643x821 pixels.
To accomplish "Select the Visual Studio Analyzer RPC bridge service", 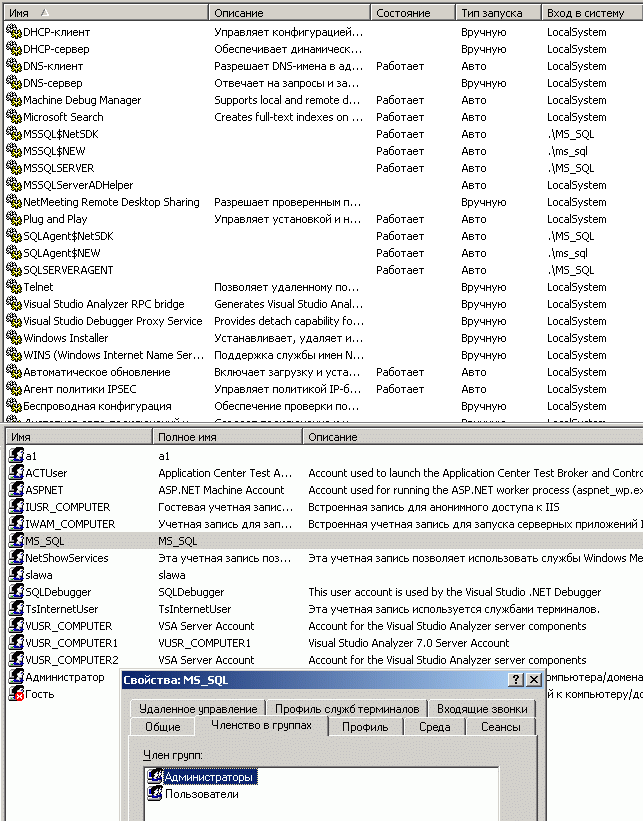I will (323, 304).
